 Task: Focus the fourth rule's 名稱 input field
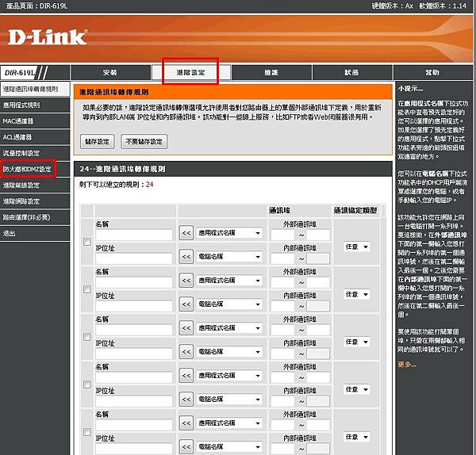[134, 377]
